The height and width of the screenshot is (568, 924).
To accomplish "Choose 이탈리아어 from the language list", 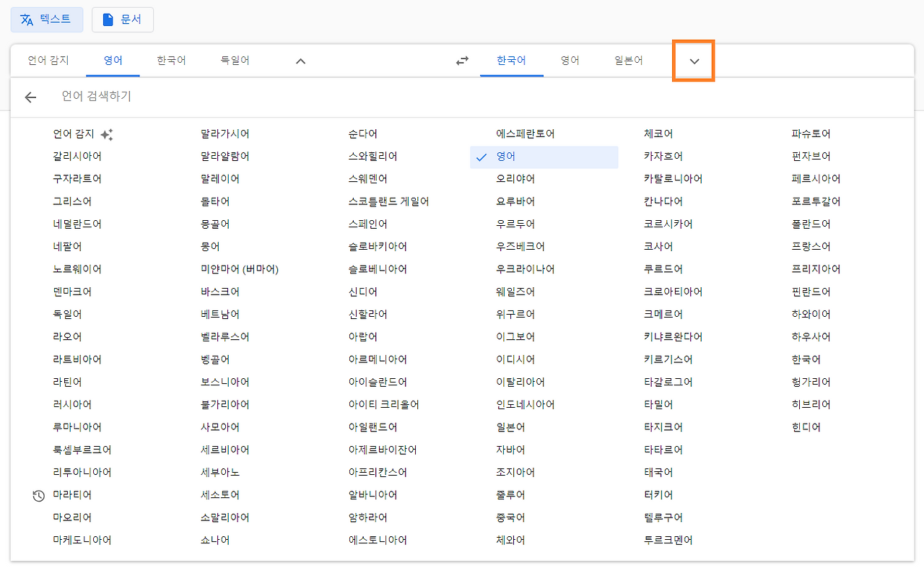I will point(520,382).
